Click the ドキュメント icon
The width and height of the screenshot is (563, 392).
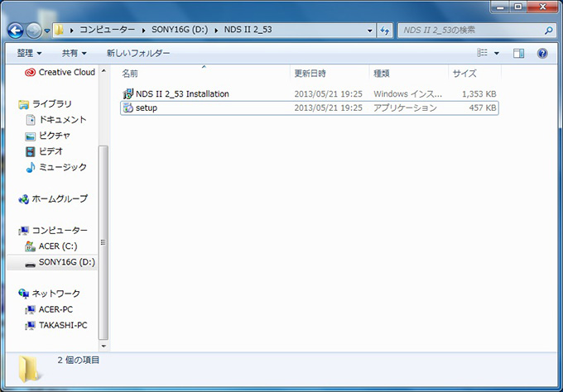tap(31, 120)
